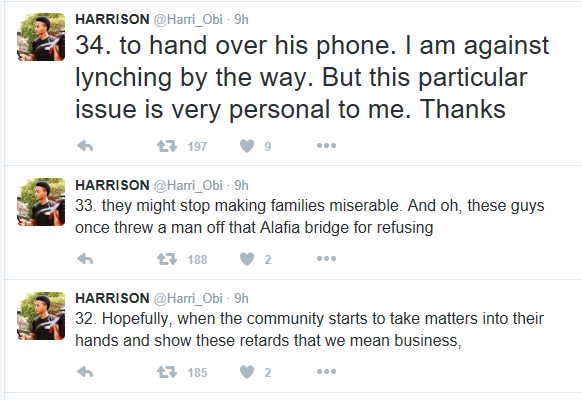Retweet tweet 32 with 185 retweets
The width and height of the screenshot is (582, 400).
[167, 372]
